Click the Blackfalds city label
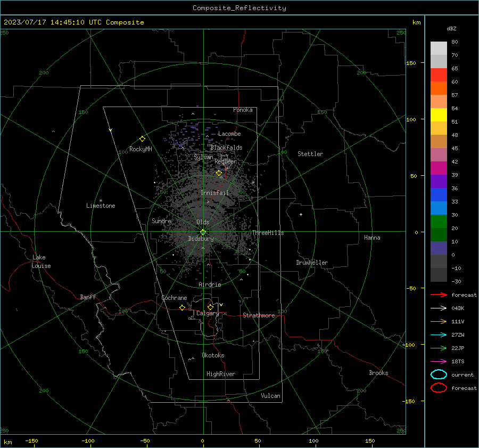 point(226,148)
